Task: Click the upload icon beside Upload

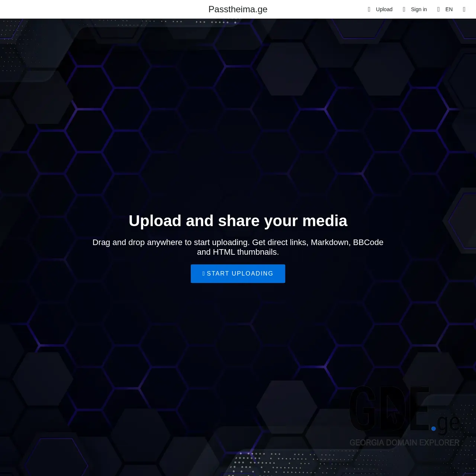Action: point(369,9)
